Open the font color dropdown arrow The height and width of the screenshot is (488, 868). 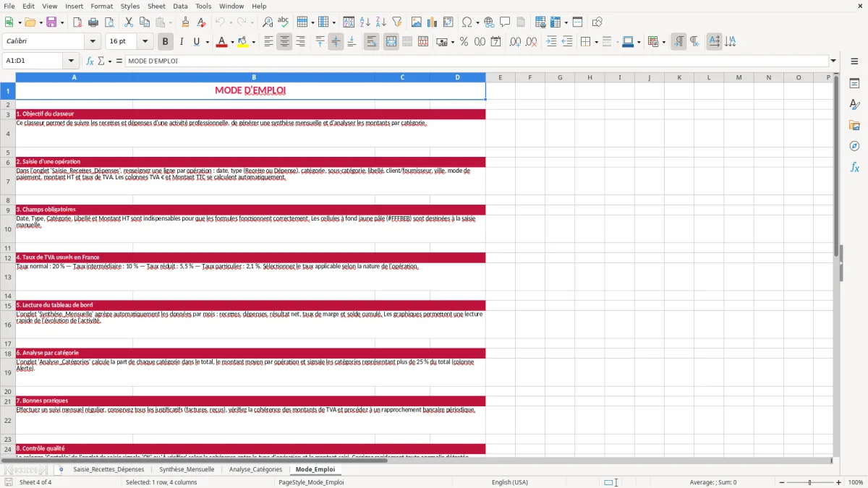231,42
